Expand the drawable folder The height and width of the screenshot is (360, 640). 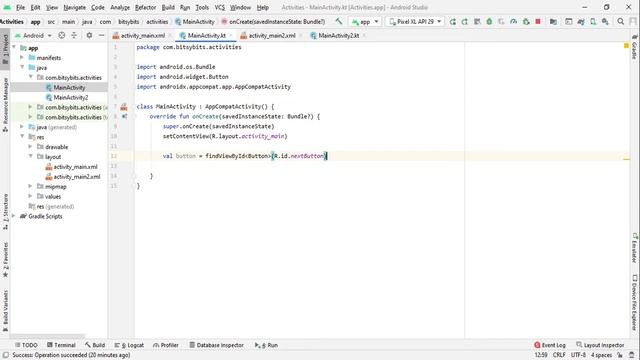(30, 147)
